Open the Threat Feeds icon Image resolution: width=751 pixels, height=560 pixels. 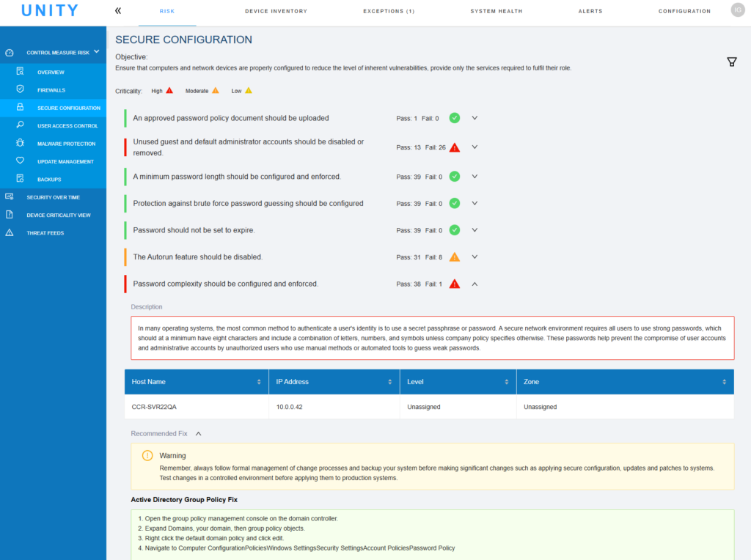pos(10,232)
